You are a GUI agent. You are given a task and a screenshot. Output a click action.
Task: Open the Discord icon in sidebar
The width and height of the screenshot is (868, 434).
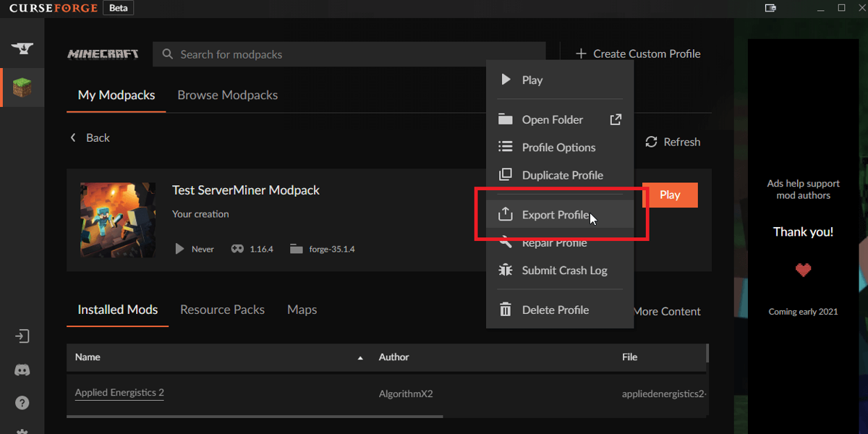tap(22, 370)
